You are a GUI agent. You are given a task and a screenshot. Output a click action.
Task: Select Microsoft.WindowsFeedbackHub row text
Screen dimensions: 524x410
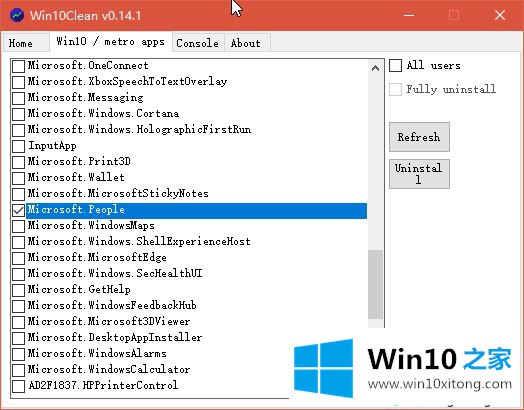click(x=112, y=305)
